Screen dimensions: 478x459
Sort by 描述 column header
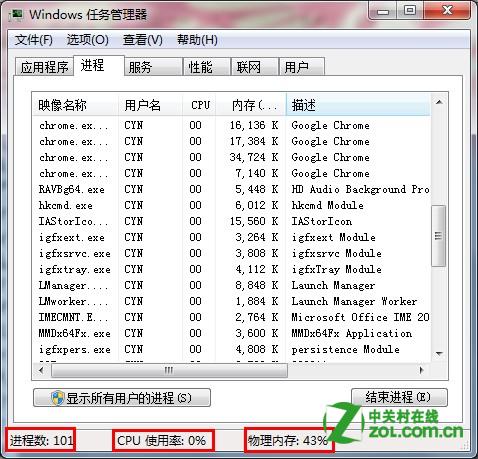click(x=358, y=105)
